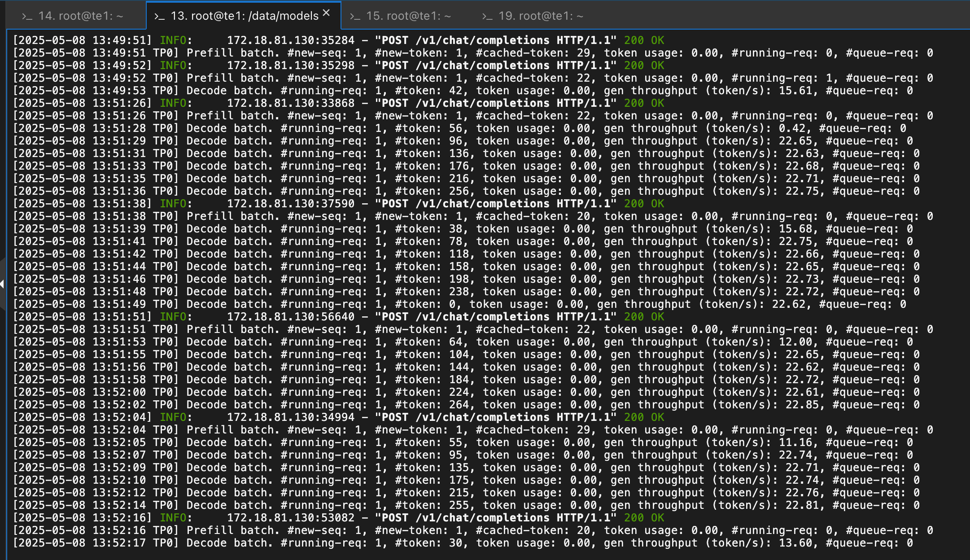This screenshot has width=970, height=560.
Task: Expand the collapsed left sidebar arrow
Action: pos(2,284)
